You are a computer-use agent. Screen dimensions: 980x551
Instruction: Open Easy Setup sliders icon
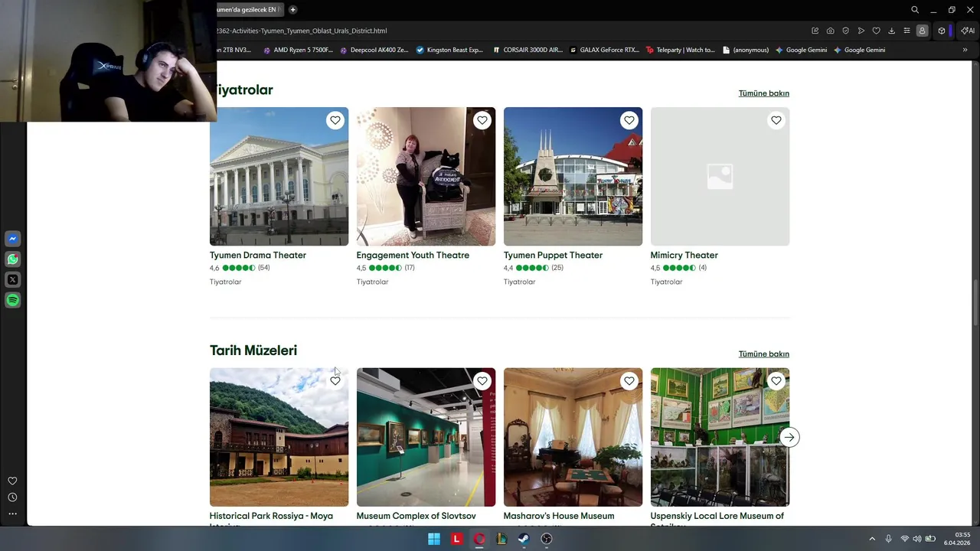(907, 31)
